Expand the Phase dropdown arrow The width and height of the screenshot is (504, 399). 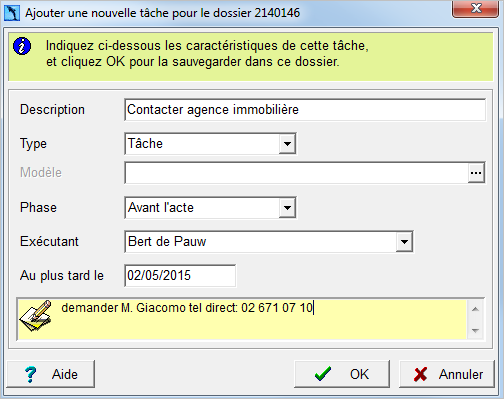287,208
